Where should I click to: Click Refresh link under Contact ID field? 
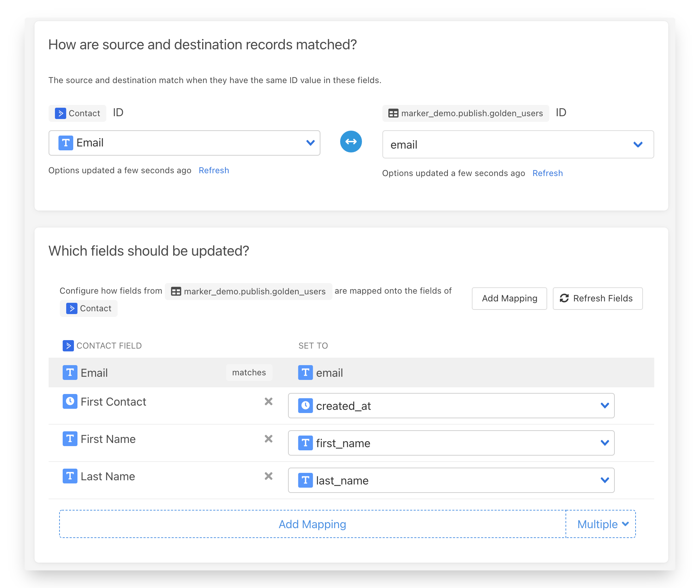[214, 170]
